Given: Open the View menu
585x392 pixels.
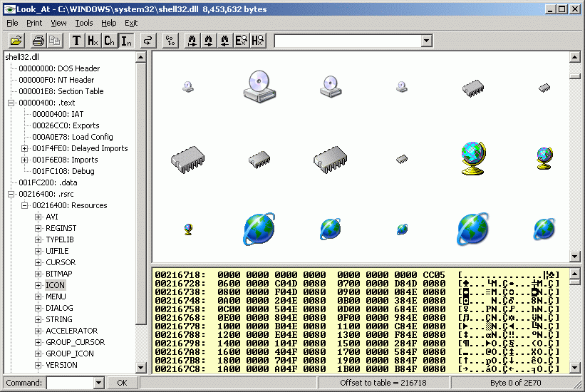Looking at the screenshot, I should pos(58,23).
